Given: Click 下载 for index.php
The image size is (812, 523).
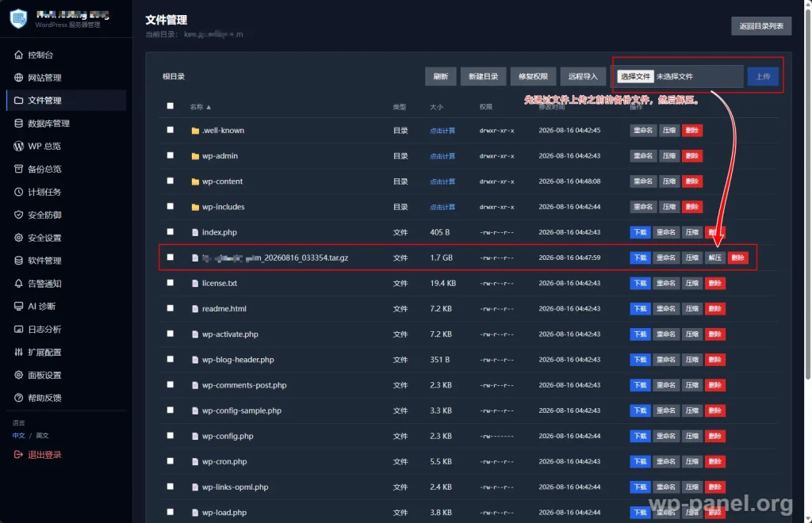Looking at the screenshot, I should pyautogui.click(x=640, y=232).
